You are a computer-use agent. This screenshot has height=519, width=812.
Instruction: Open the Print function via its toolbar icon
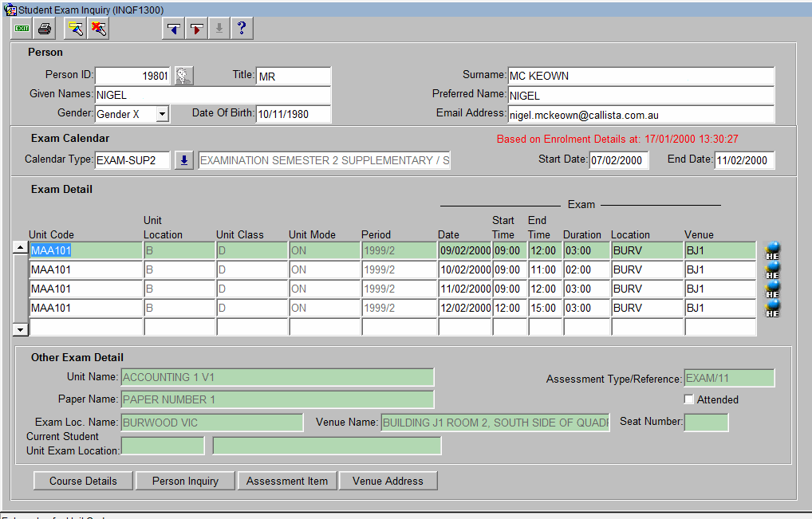pos(44,27)
